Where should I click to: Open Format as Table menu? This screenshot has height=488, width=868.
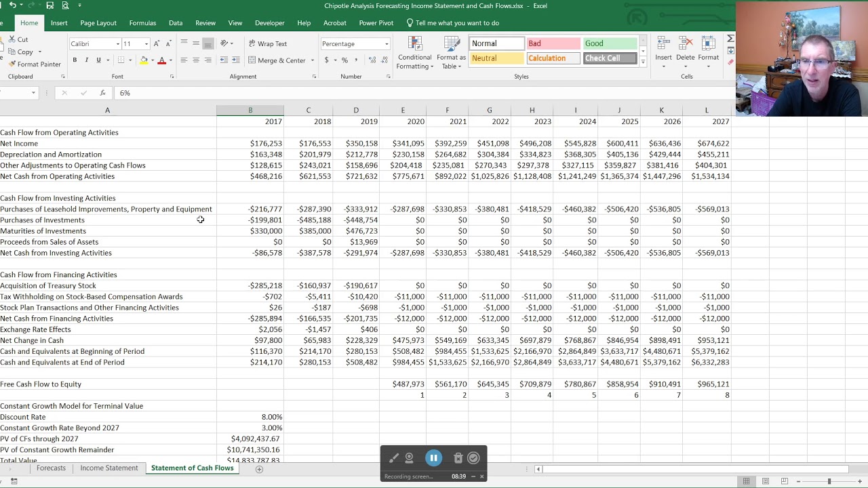coord(451,53)
